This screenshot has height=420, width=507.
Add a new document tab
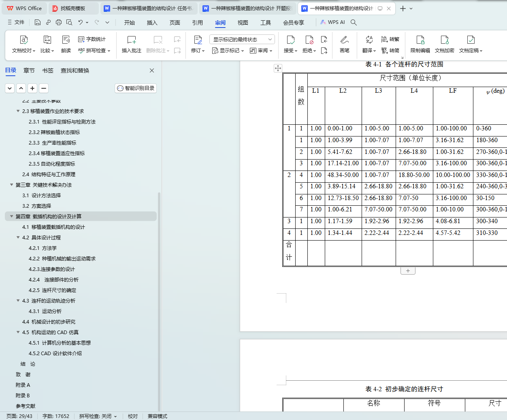point(403,8)
